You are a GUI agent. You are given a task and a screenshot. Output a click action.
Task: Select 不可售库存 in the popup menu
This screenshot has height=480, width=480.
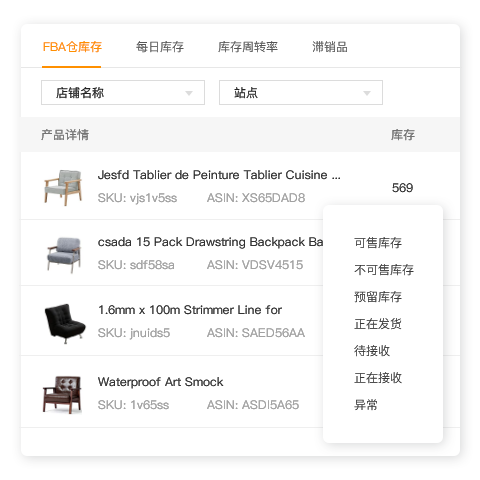(384, 270)
